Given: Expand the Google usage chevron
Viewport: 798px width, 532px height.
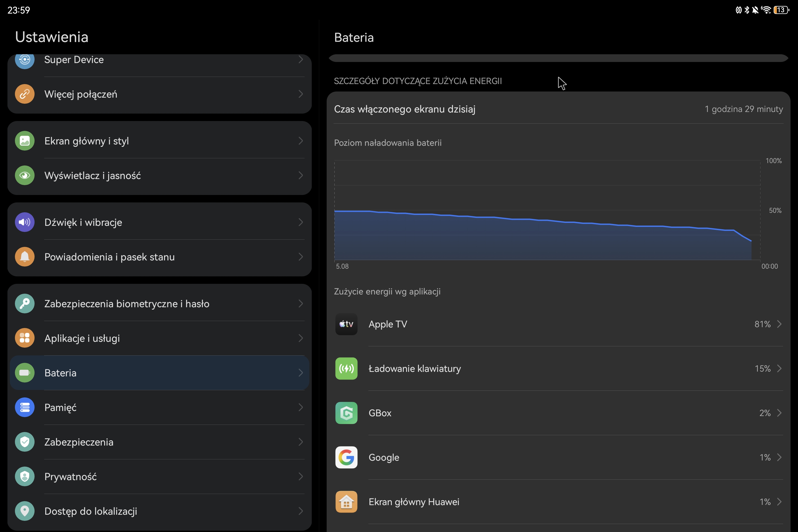Looking at the screenshot, I should click(779, 458).
